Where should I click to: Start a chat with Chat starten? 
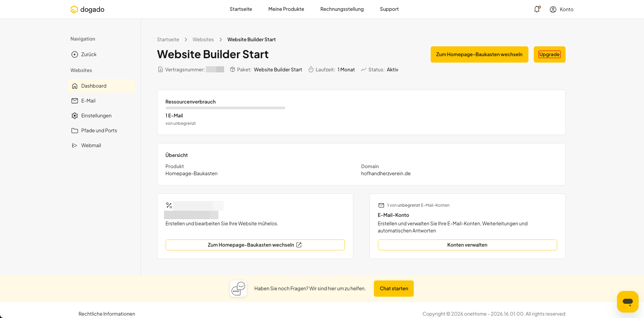click(x=394, y=289)
